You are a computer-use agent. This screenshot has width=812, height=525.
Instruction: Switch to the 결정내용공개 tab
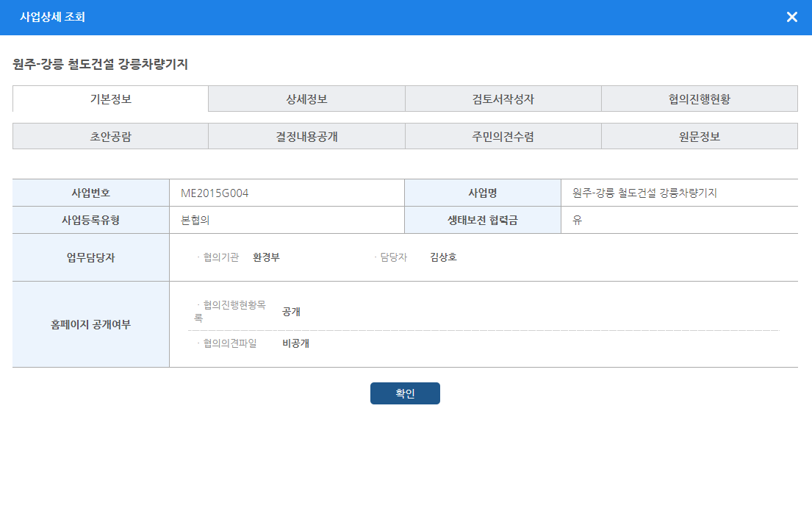[x=306, y=136]
